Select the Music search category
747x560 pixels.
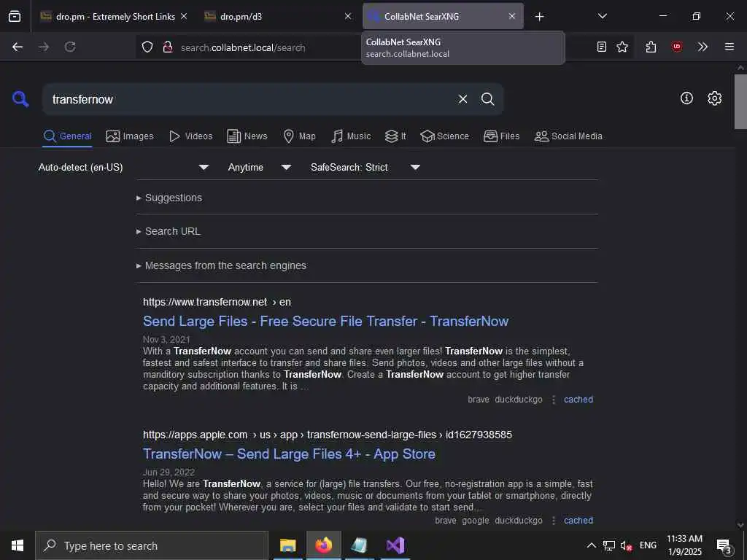pos(351,136)
